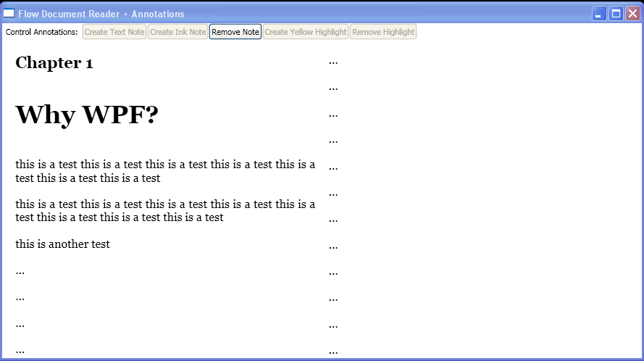This screenshot has width=644, height=361.
Task: Remove the note with Remove Note button
Action: 235,32
